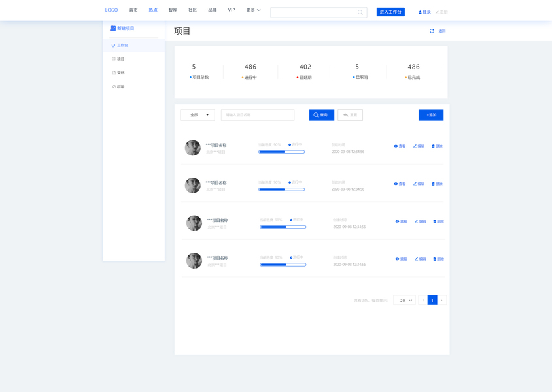The width and height of the screenshot is (552, 392).
Task: Click the blue 查询 search button
Action: [322, 115]
